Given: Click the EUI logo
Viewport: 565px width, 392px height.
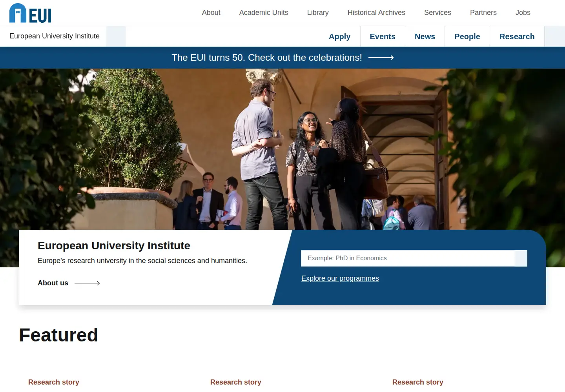Looking at the screenshot, I should click(30, 13).
